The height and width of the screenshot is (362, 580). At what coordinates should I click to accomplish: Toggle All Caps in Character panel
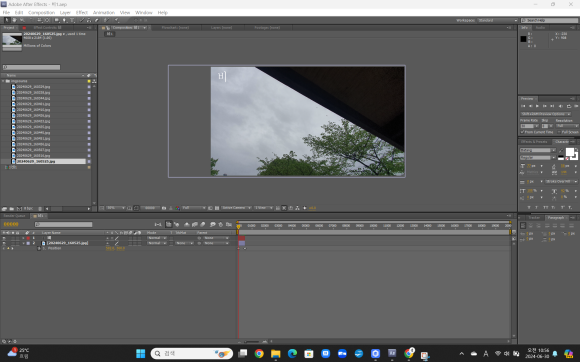[x=545, y=208]
